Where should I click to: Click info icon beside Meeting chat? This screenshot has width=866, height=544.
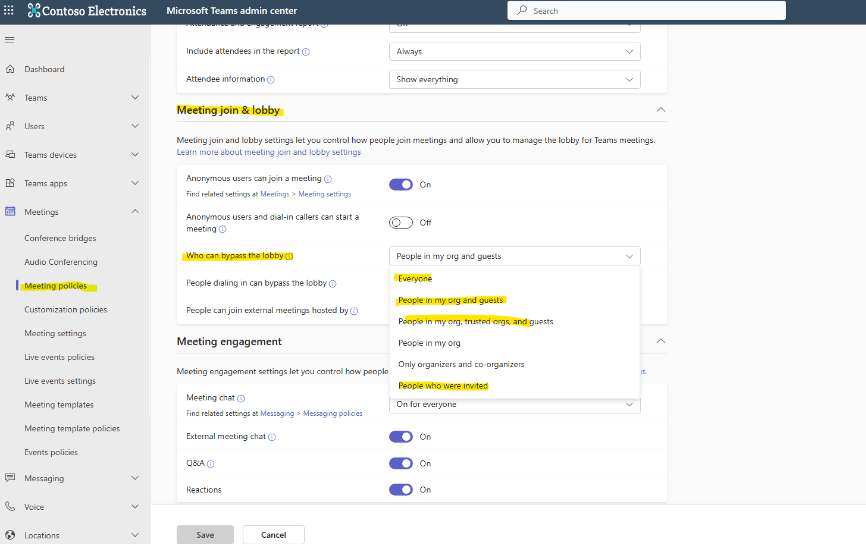pos(241,398)
